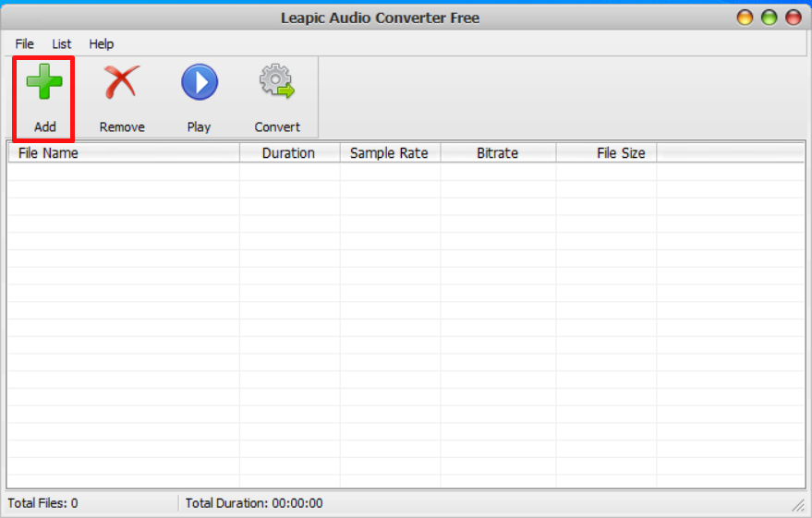Click the Sample Rate column header

point(390,153)
